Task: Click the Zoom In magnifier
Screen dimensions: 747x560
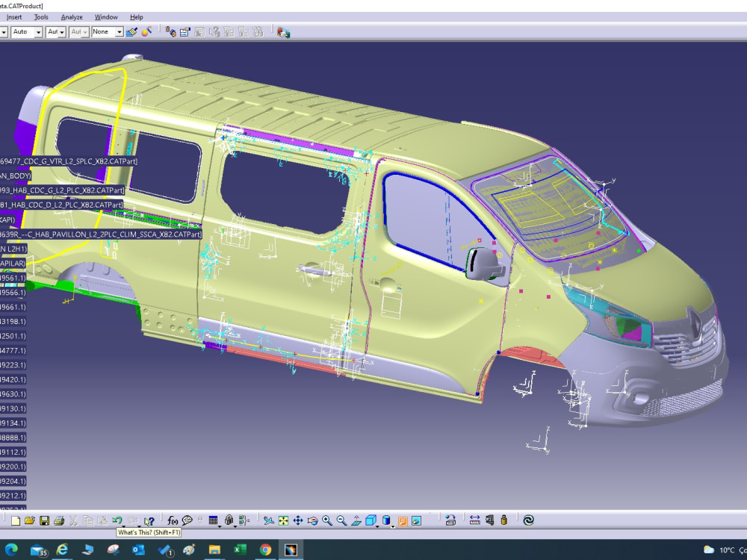Action: pyautogui.click(x=327, y=520)
